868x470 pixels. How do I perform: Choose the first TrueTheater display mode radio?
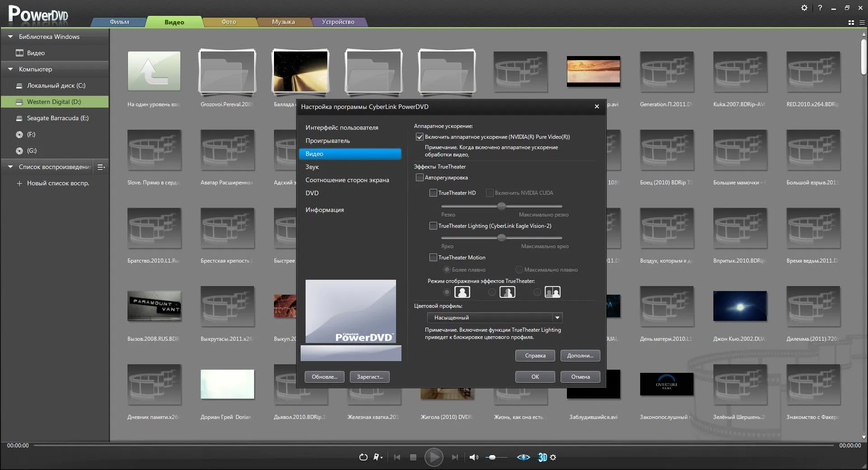447,292
